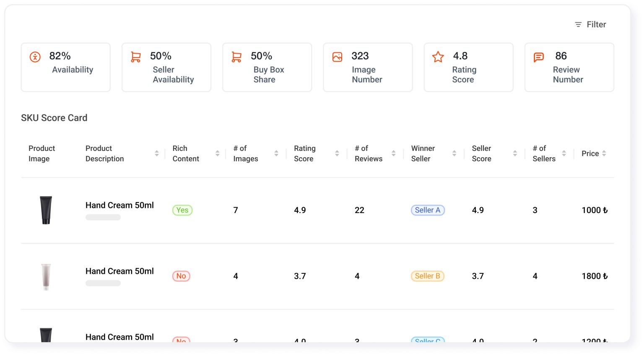Select the Seller A tag
Image resolution: width=644 pixels, height=356 pixels.
428,210
